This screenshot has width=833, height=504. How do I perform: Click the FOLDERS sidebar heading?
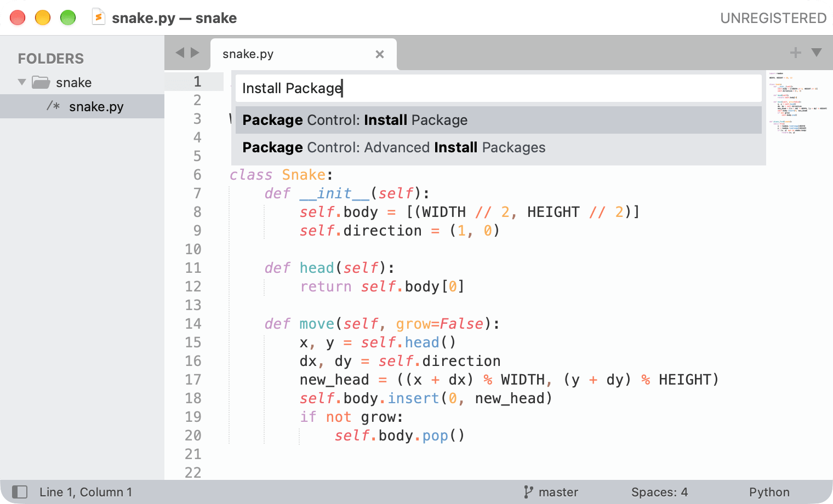[x=51, y=59]
